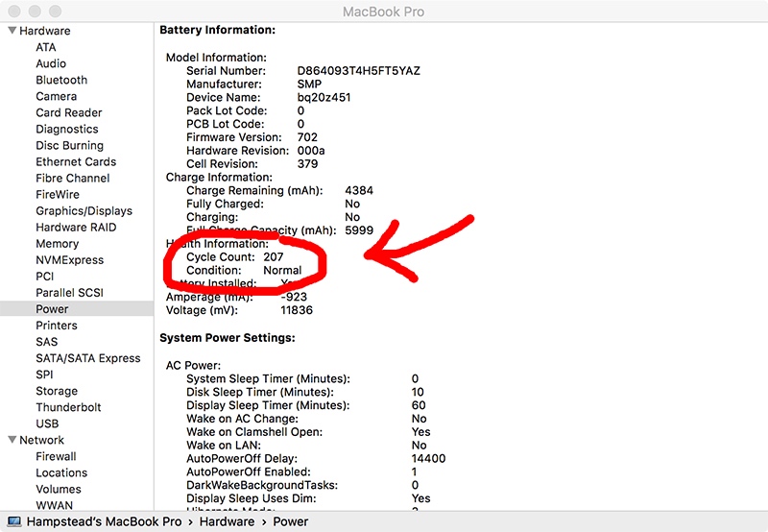The width and height of the screenshot is (768, 532).
Task: Select Audio in the sidebar
Action: click(51, 63)
